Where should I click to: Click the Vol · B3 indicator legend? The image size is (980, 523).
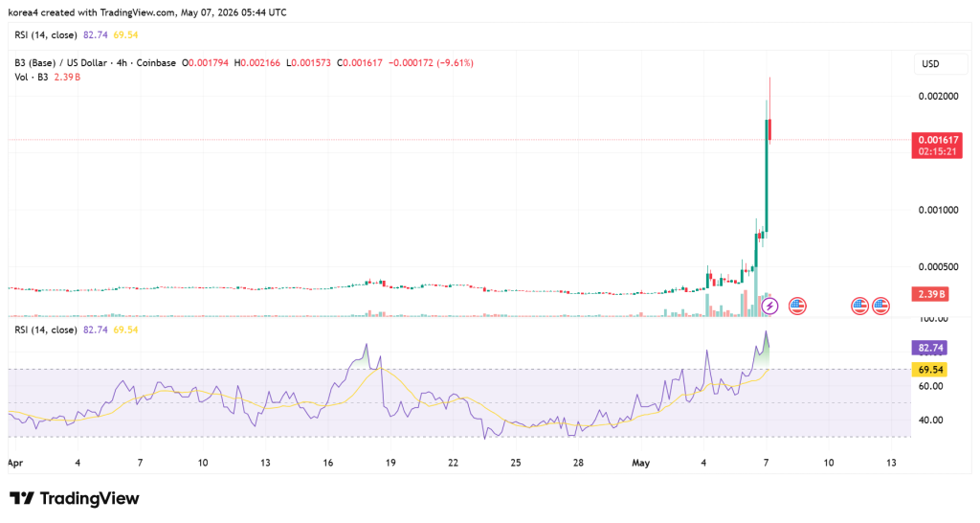[48, 77]
